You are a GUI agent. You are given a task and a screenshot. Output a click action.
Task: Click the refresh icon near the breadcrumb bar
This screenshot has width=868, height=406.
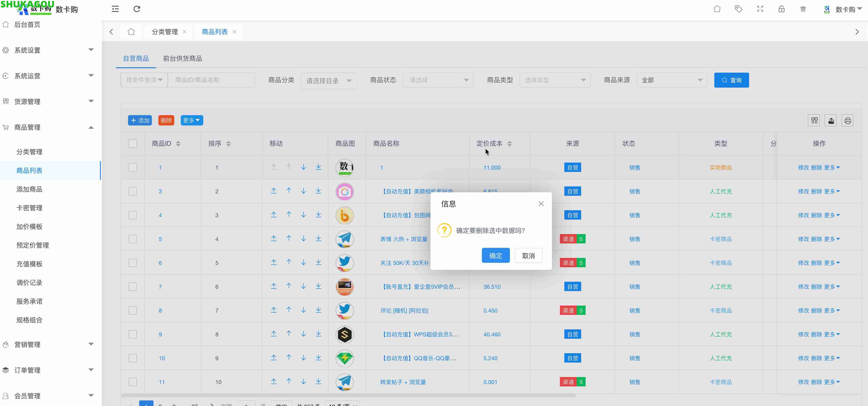click(x=137, y=9)
